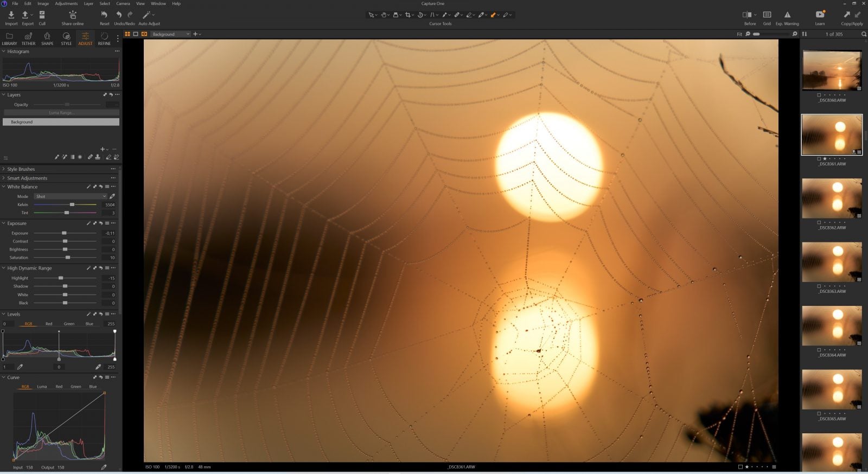Open the Adjustments menu

coord(66,4)
